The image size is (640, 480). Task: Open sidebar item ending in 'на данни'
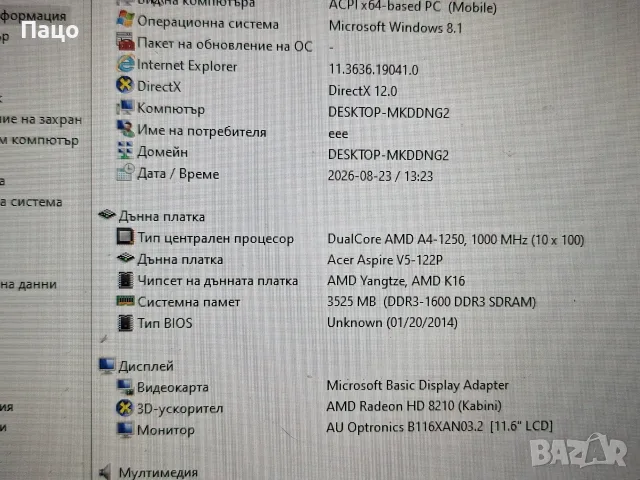(x=28, y=284)
